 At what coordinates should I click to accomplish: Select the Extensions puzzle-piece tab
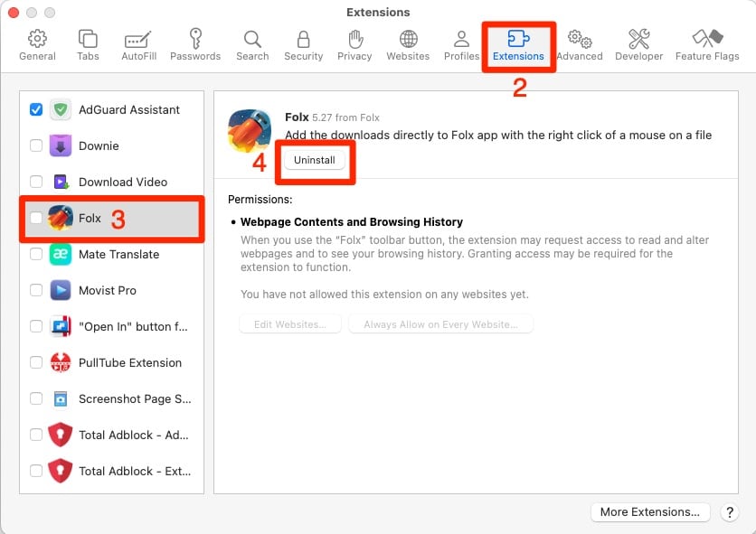pos(518,45)
